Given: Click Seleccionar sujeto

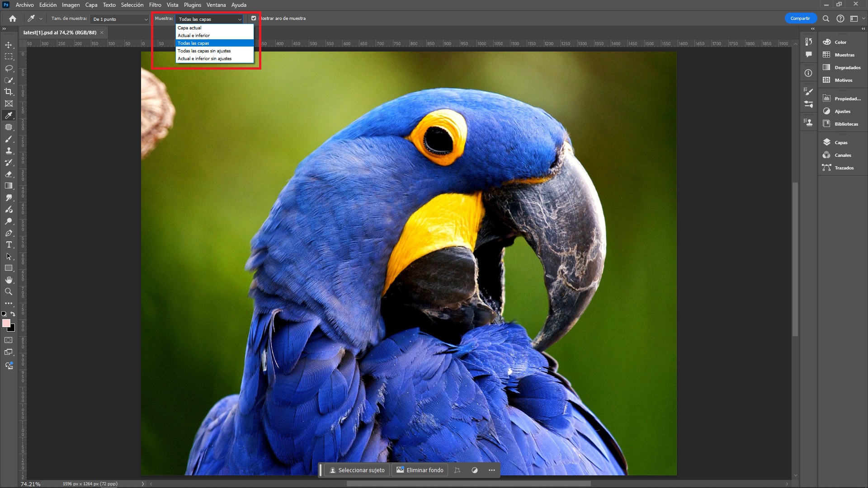Looking at the screenshot, I should 357,470.
